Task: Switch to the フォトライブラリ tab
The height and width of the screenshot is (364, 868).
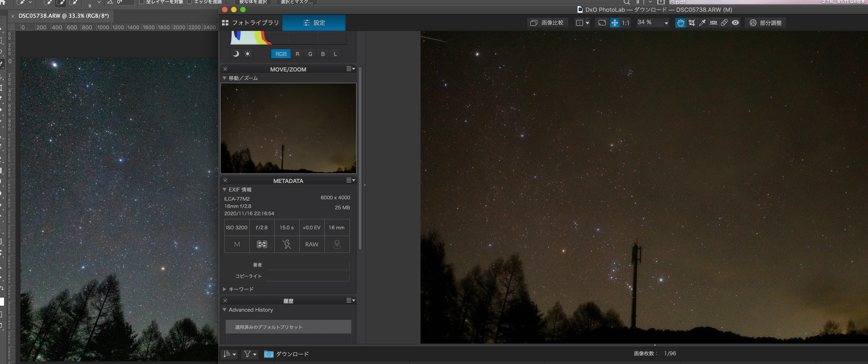Action: point(250,23)
